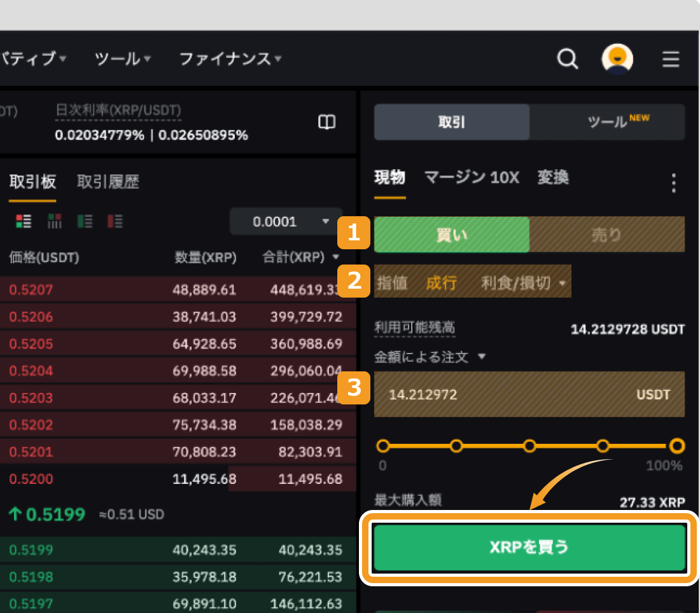Open the hamburger menu icon
The width and height of the screenshot is (700, 613).
pyautogui.click(x=671, y=59)
